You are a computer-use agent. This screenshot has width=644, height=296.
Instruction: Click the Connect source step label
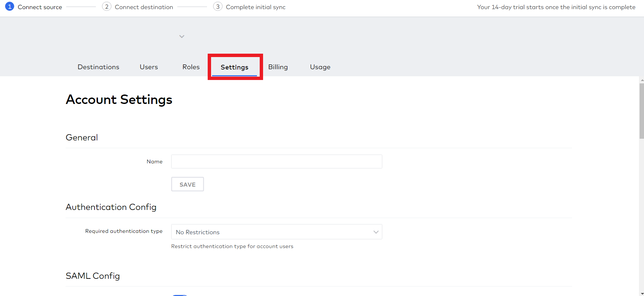pyautogui.click(x=40, y=7)
